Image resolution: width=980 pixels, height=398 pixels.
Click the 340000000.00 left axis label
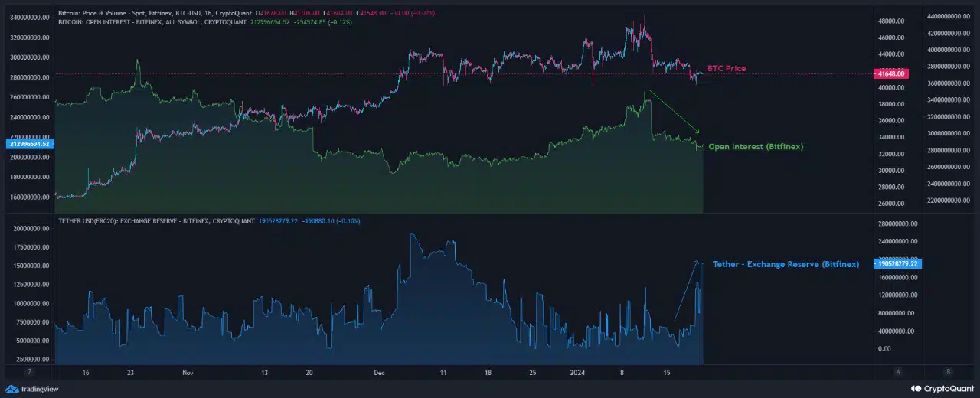[29, 17]
